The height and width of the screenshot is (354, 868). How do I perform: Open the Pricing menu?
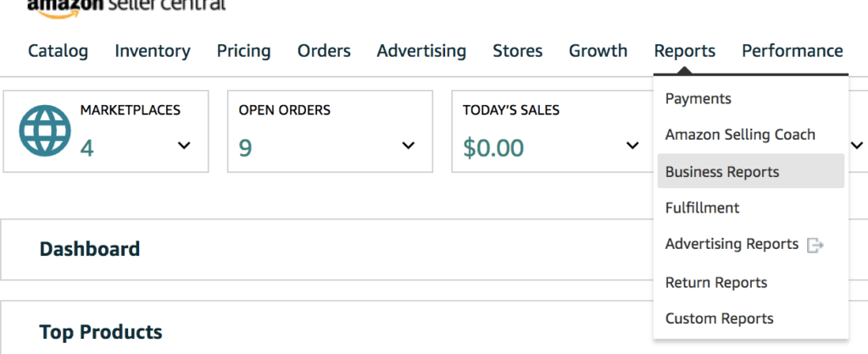click(243, 51)
